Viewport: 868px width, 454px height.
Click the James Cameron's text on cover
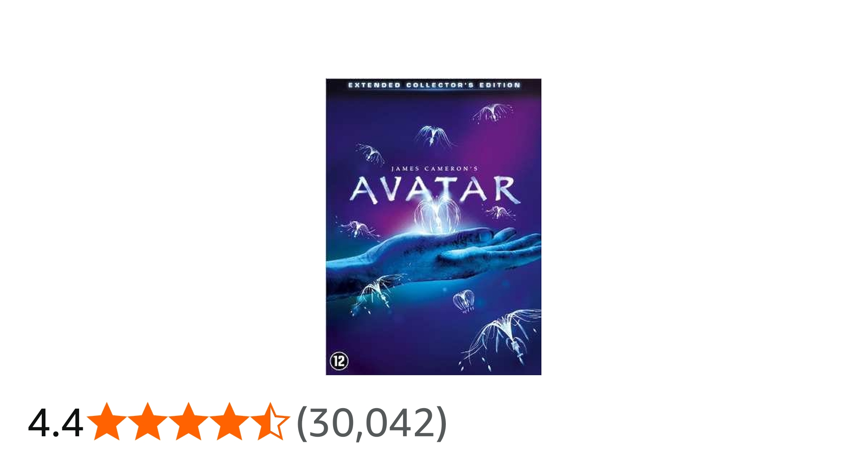[434, 168]
